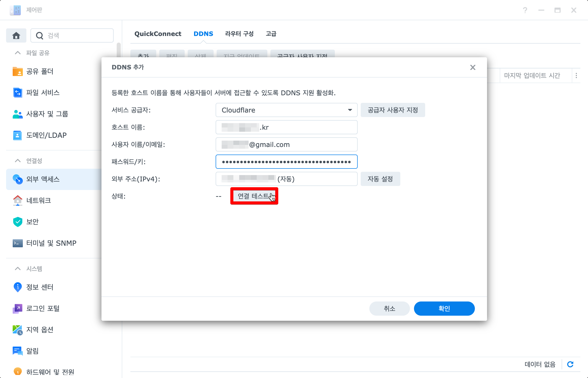The image size is (588, 378).
Task: Open 터미널 및 SNMP settings
Action: (x=51, y=243)
